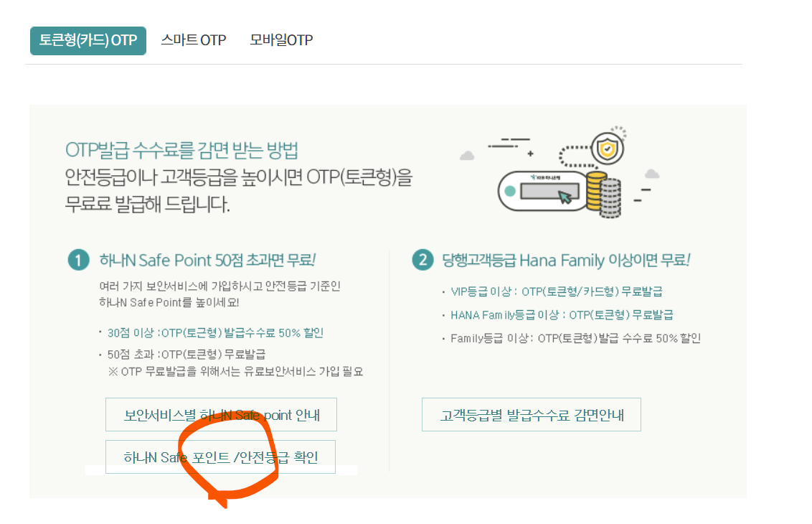812x524 pixels.
Task: Click 하나N Safe 포인트/안전등급 확인 button
Action: 221,457
